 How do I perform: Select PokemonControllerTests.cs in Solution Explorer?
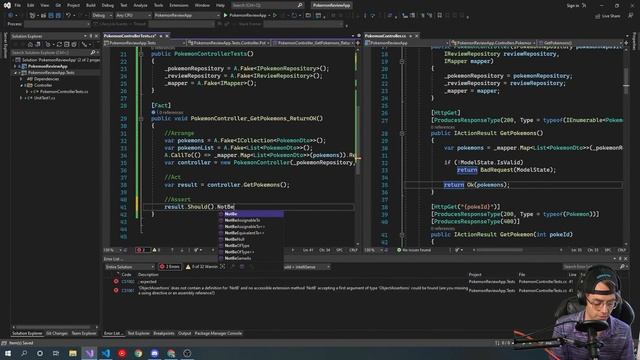point(64,91)
